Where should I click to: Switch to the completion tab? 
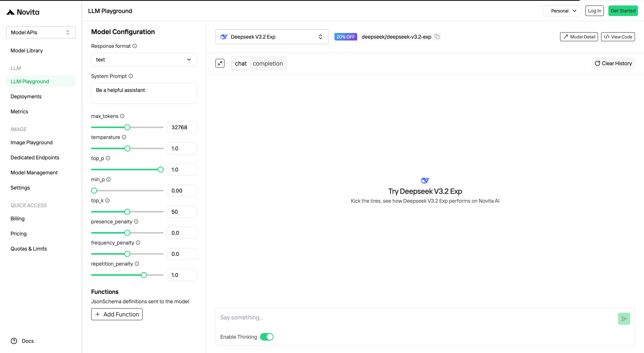[268, 63]
